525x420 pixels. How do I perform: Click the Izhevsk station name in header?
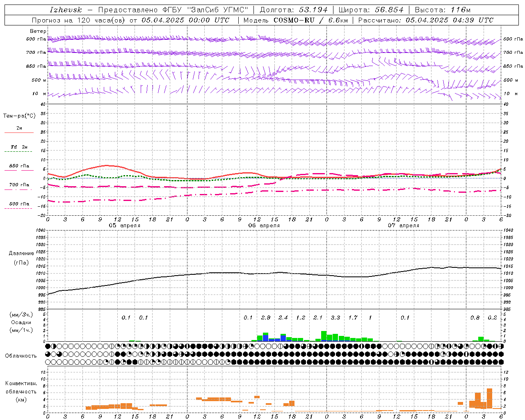point(66,10)
